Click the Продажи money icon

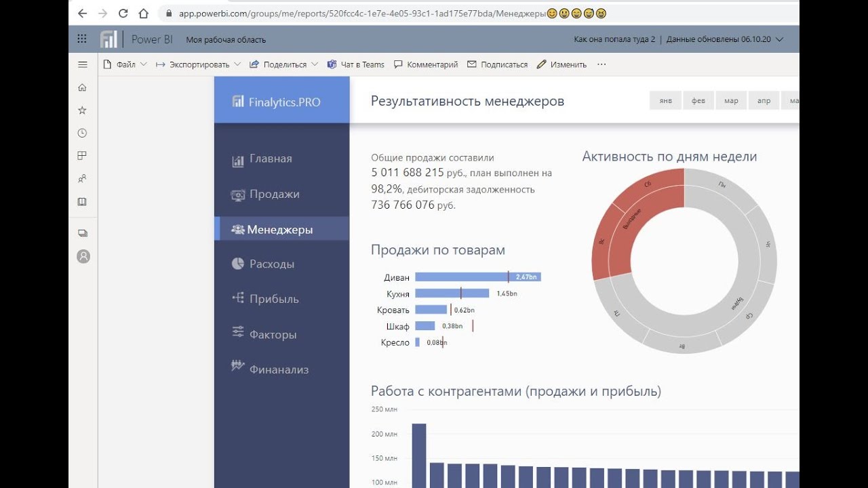click(238, 195)
